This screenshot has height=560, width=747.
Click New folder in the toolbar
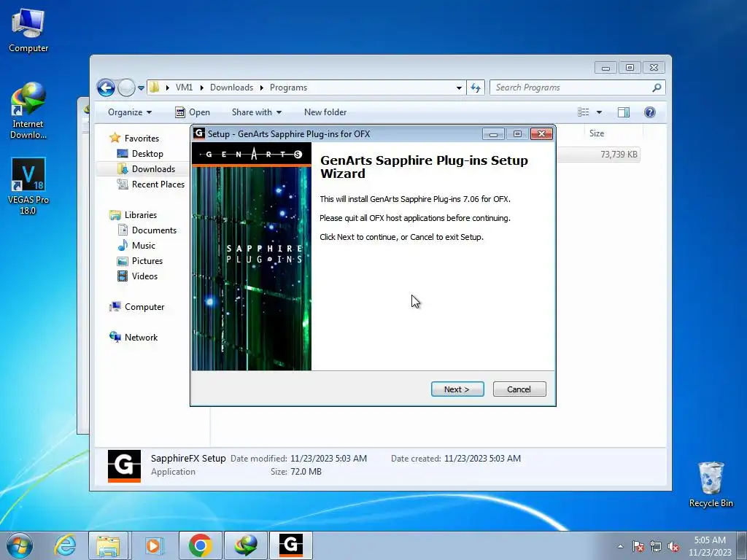(x=325, y=112)
